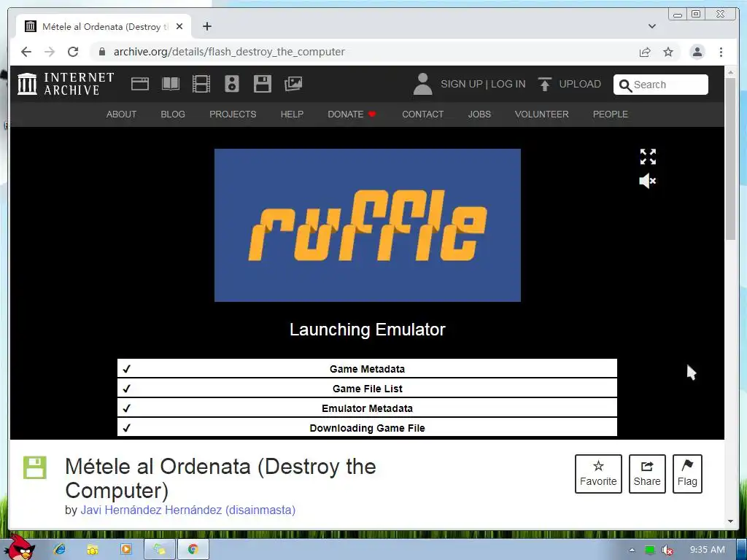Switch to Chrome on the taskbar

click(x=193, y=549)
